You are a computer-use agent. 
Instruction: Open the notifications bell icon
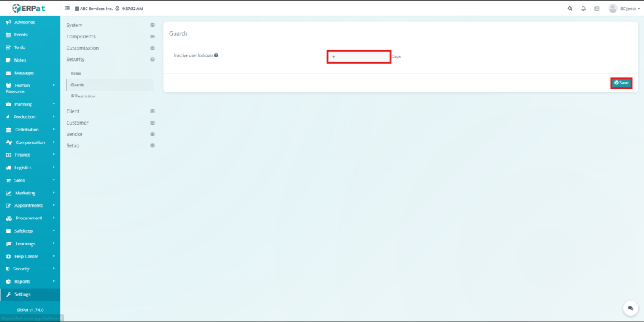583,8
